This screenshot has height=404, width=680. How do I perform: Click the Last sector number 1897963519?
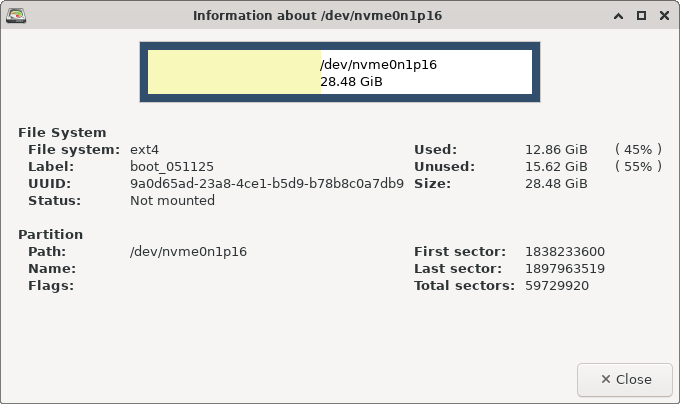tap(564, 269)
